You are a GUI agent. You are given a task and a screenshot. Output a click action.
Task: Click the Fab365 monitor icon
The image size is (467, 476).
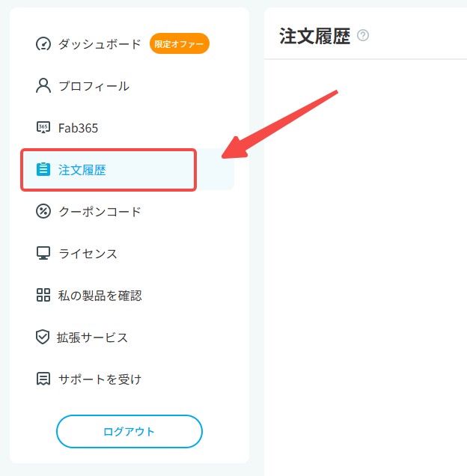click(x=43, y=128)
